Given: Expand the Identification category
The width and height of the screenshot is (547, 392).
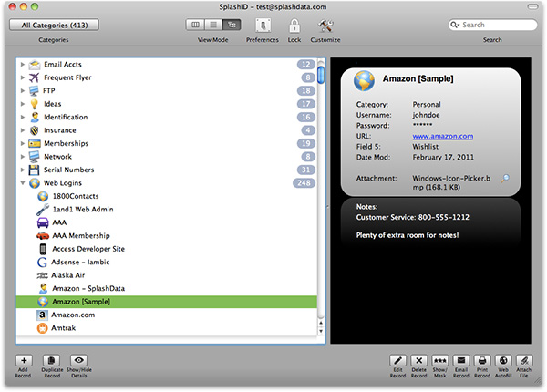Looking at the screenshot, I should [22, 118].
